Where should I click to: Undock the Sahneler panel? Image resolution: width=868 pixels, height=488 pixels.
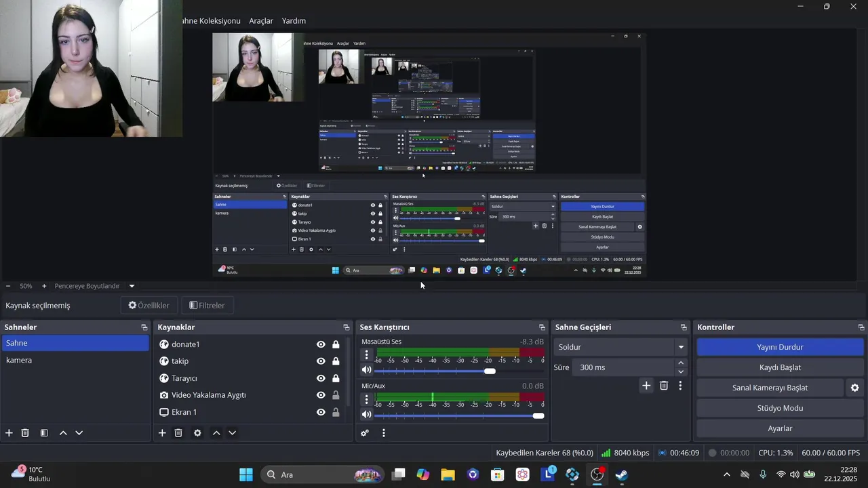pos(144,327)
